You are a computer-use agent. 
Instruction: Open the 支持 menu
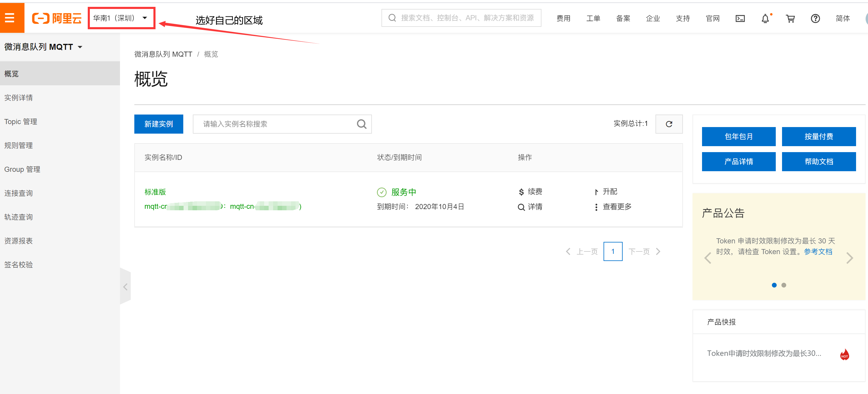pyautogui.click(x=683, y=18)
